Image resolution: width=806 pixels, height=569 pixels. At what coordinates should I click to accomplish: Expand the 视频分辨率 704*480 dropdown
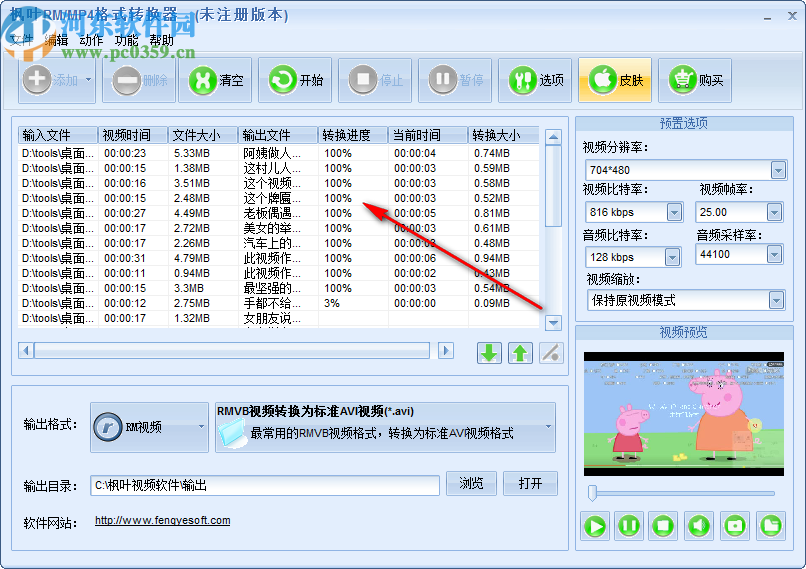(x=778, y=170)
